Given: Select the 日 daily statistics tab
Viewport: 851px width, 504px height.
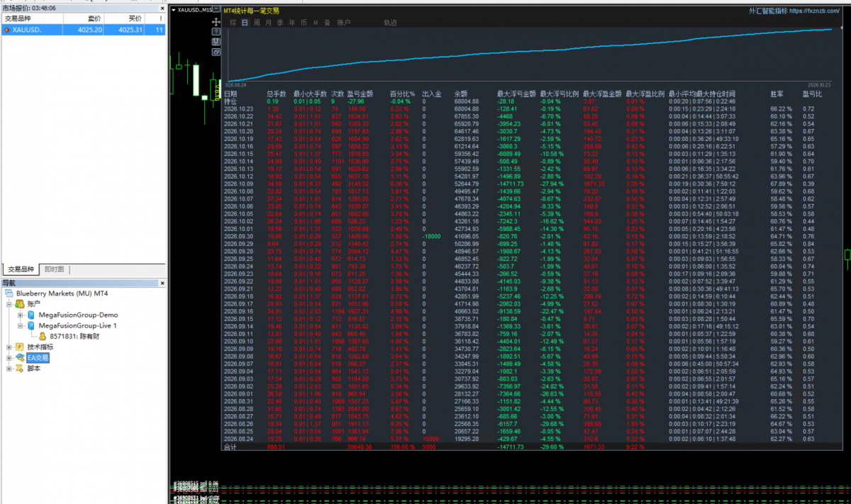Looking at the screenshot, I should [x=245, y=23].
